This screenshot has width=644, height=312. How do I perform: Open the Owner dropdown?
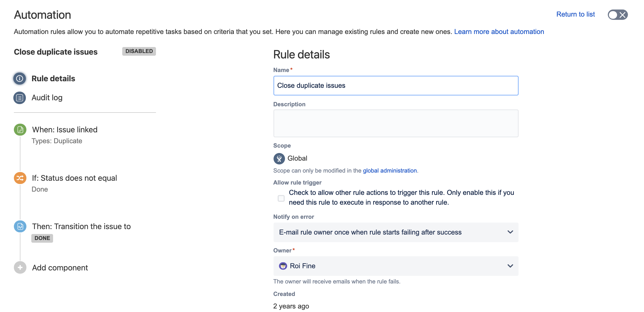point(396,266)
